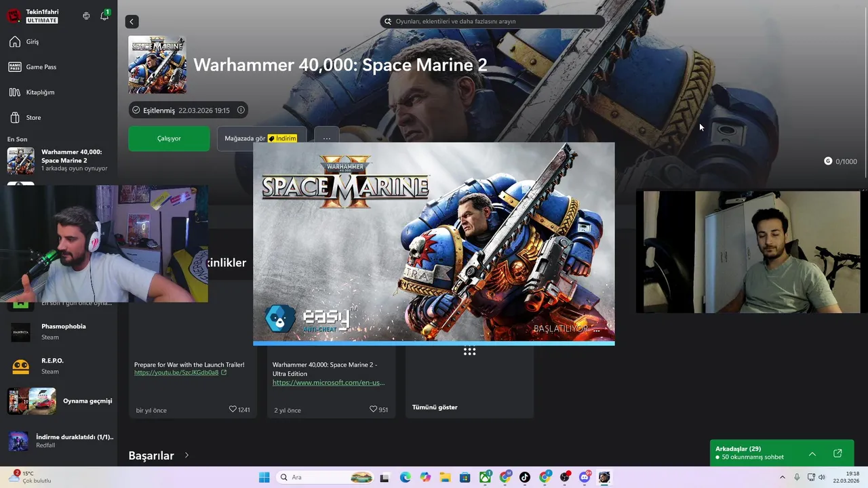Viewport: 868px width, 488px height.
Task: Open the three-dots more options menu
Action: (327, 138)
